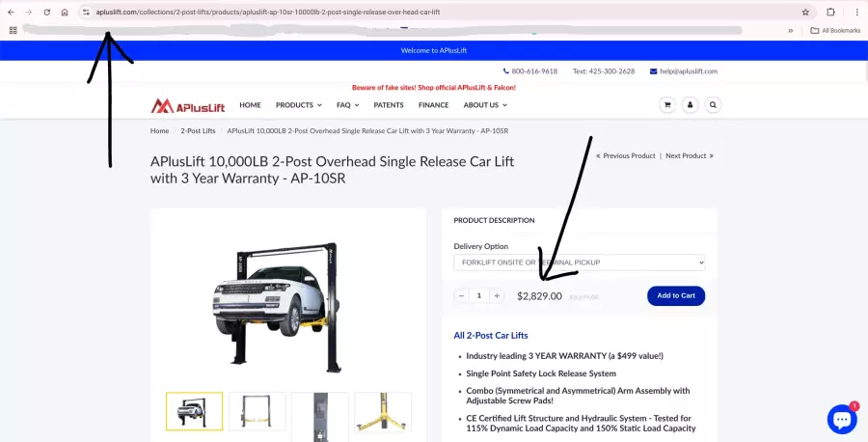The height and width of the screenshot is (442, 868).
Task: Show more bookmarks chevron
Action: pyautogui.click(x=791, y=31)
